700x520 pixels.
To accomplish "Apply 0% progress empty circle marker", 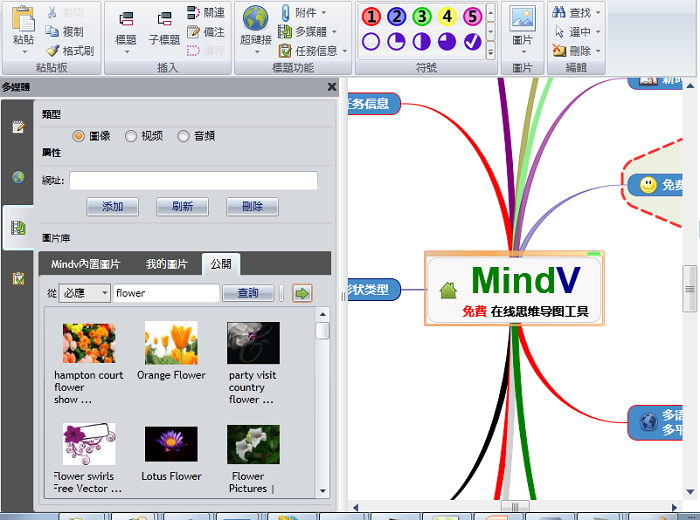I will [x=371, y=42].
